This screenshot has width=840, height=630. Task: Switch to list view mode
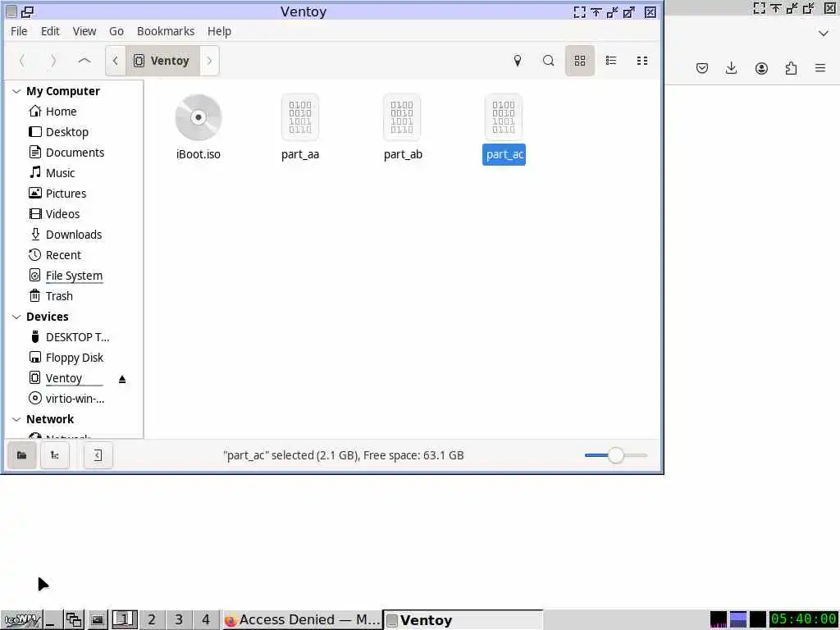(x=610, y=61)
